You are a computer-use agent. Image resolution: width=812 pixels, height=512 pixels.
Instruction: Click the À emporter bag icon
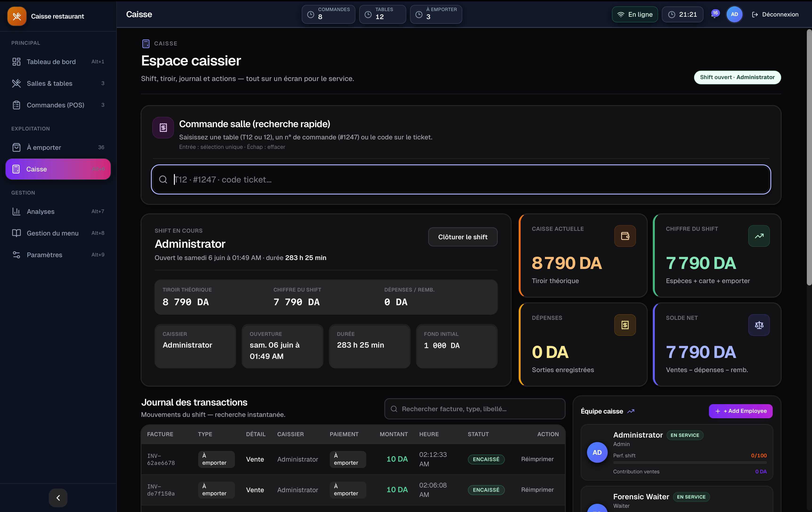(x=16, y=147)
